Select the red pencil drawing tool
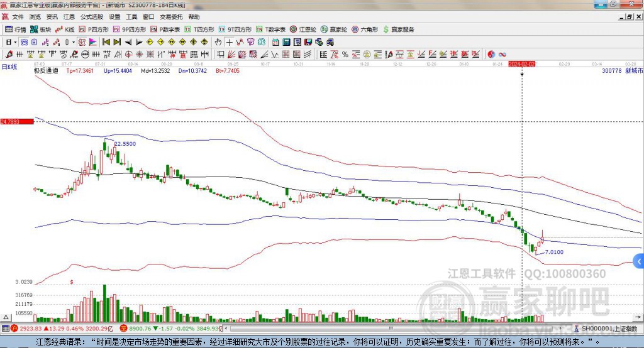Screen dimensions: 644x348 pos(9,54)
